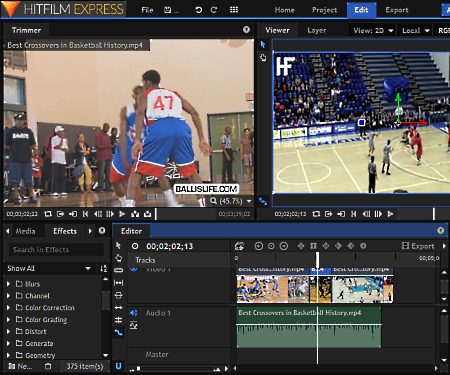Select the Generate effects folder
Image resolution: width=450 pixels, height=375 pixels.
tap(39, 343)
